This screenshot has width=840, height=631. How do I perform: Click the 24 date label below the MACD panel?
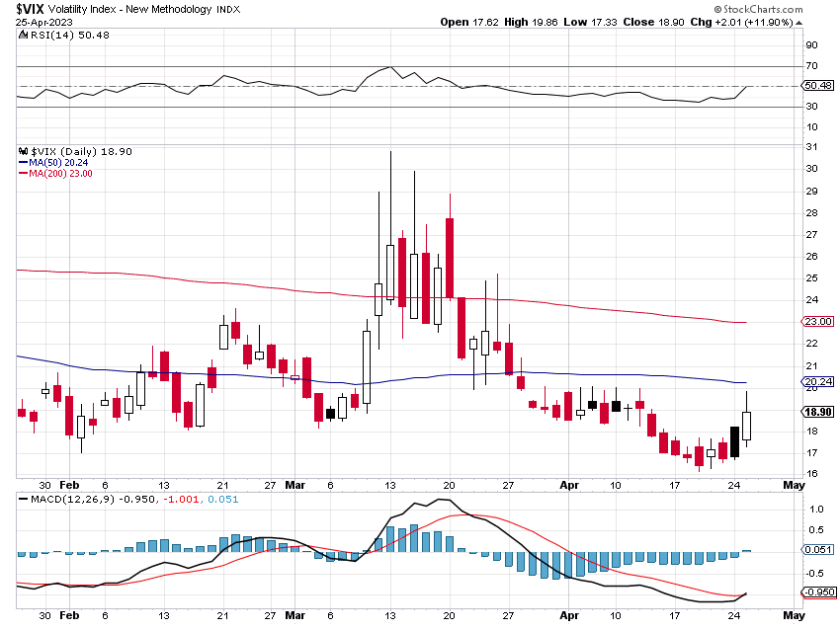pyautogui.click(x=734, y=615)
